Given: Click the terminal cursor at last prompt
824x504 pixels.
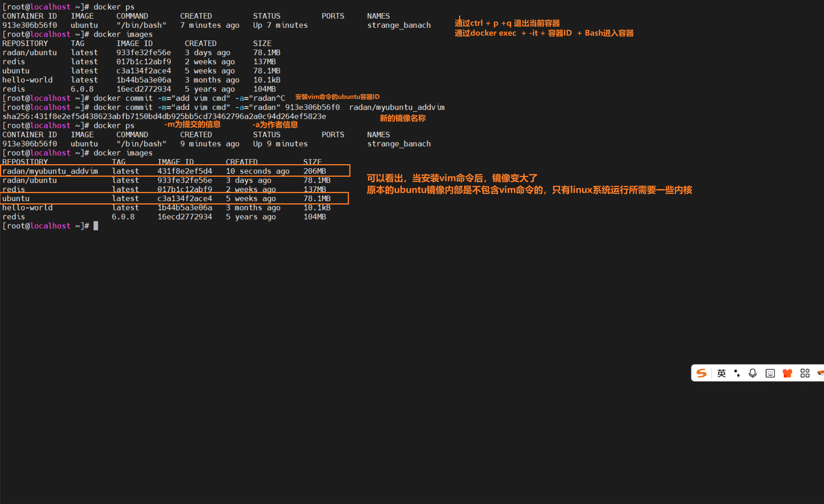Looking at the screenshot, I should click(96, 226).
